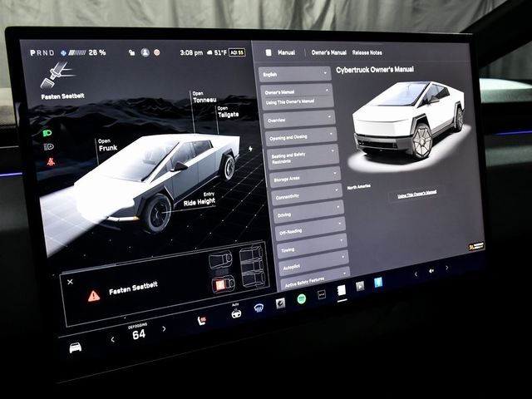
Task: Tap the lock icon in status bar
Action: [131, 52]
